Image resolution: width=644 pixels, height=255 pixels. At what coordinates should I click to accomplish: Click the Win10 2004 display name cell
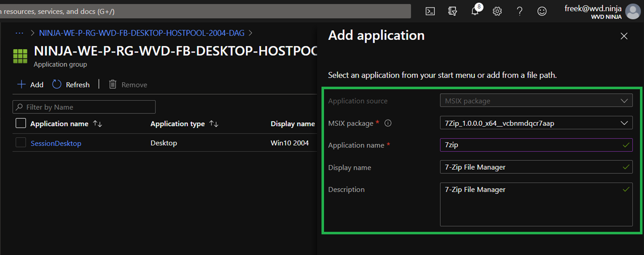[290, 143]
